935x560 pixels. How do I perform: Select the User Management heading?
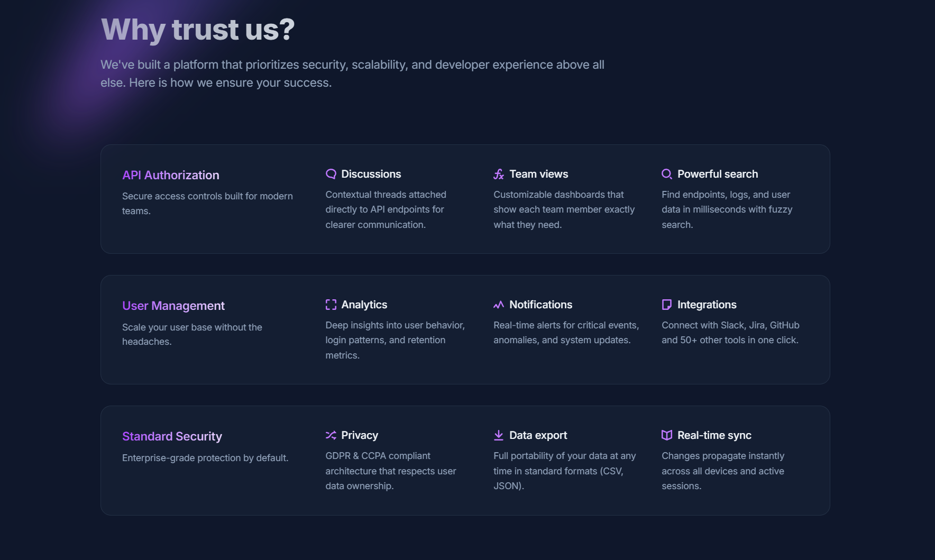[173, 306]
